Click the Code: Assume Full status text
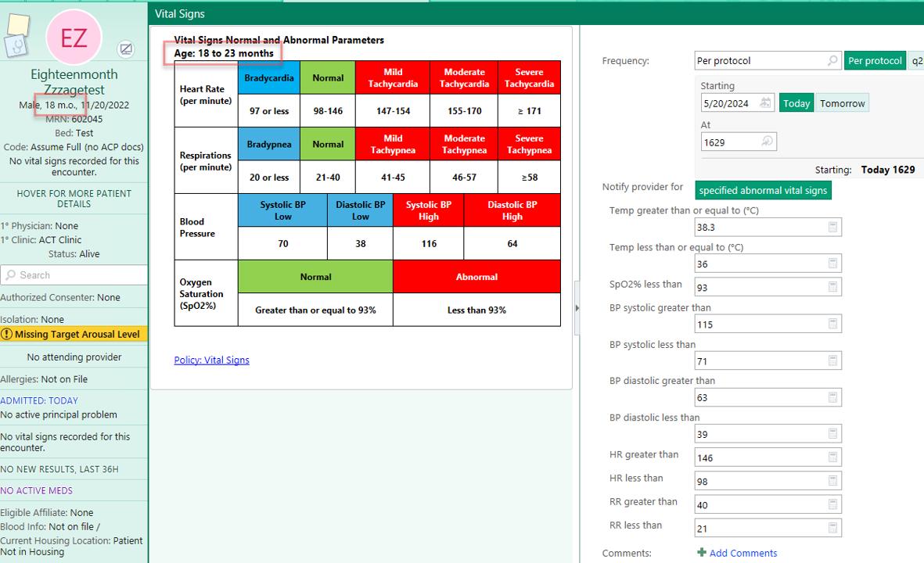The width and height of the screenshot is (924, 563). tap(74, 147)
